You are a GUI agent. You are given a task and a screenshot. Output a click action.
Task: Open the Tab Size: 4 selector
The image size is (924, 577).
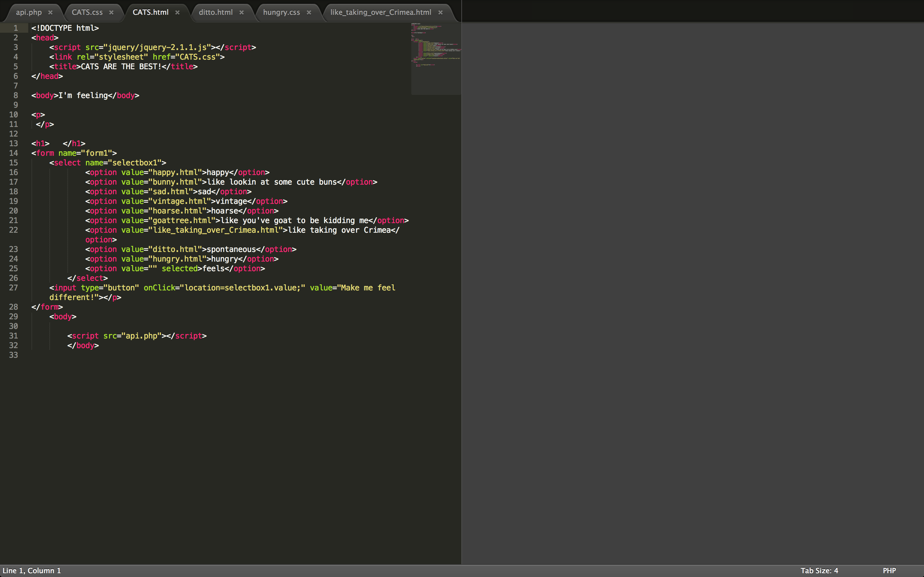pyautogui.click(x=819, y=571)
